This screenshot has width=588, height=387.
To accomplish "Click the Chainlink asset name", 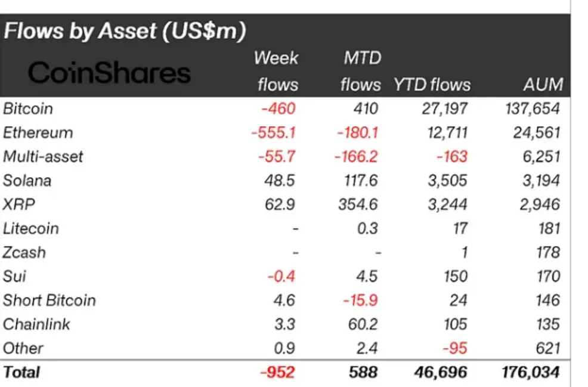I will tap(36, 324).
